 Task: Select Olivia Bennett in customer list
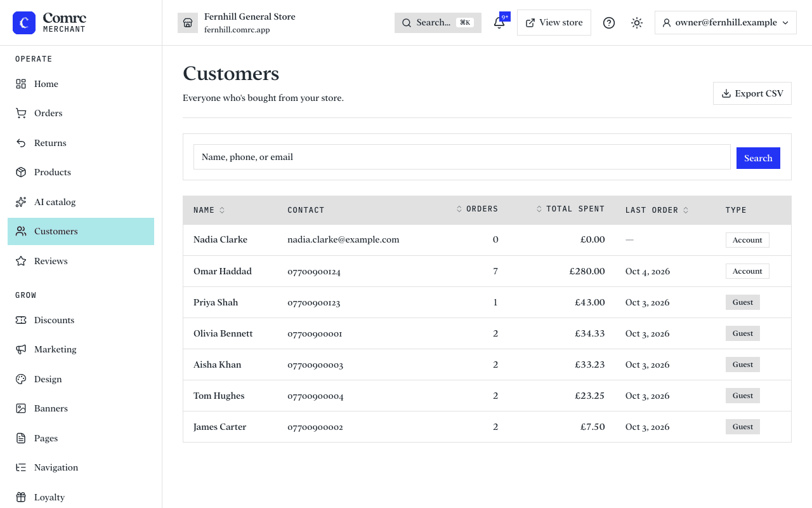pos(487,333)
